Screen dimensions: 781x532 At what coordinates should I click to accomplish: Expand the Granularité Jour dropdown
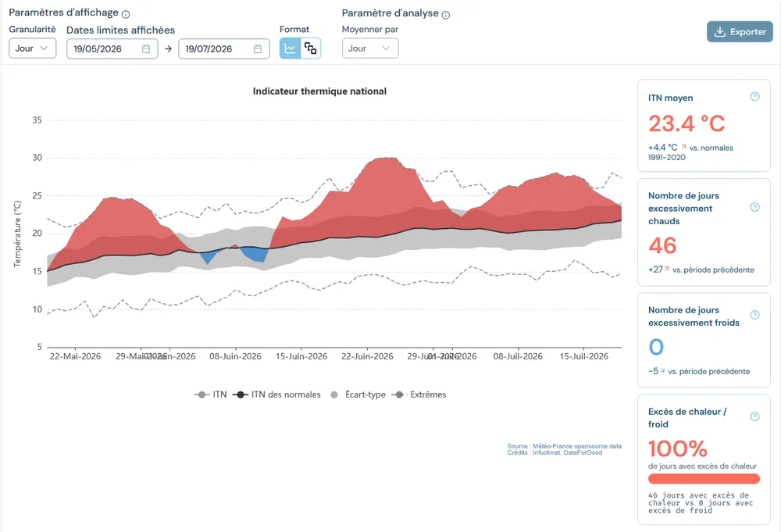[32, 48]
